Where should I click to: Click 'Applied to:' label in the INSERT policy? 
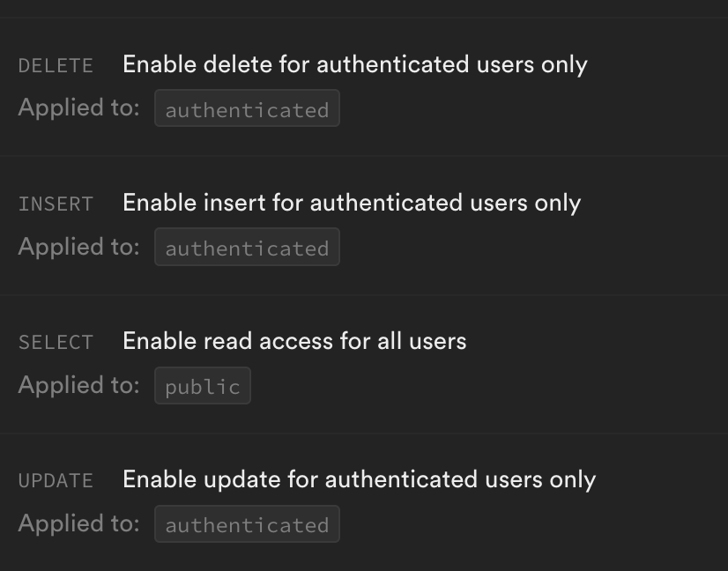[x=78, y=246]
